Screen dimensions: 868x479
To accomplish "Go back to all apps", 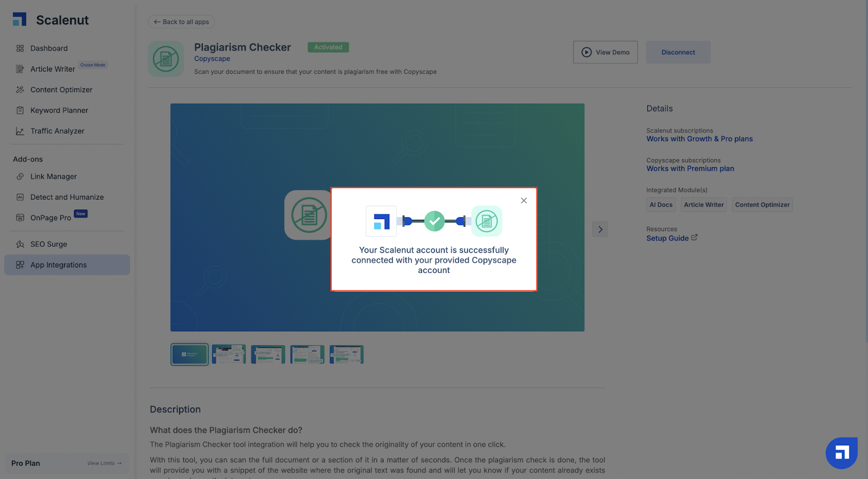I will point(181,22).
